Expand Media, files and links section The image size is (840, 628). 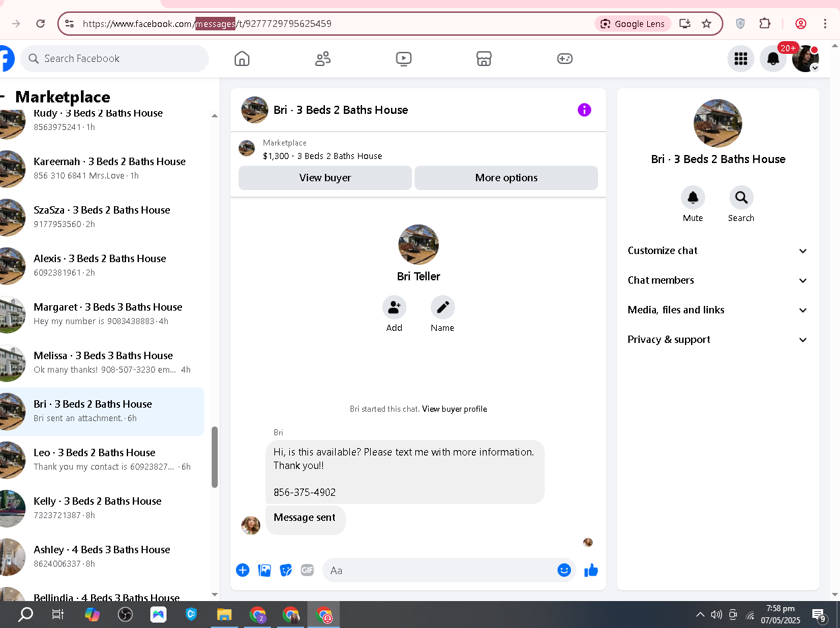(718, 310)
